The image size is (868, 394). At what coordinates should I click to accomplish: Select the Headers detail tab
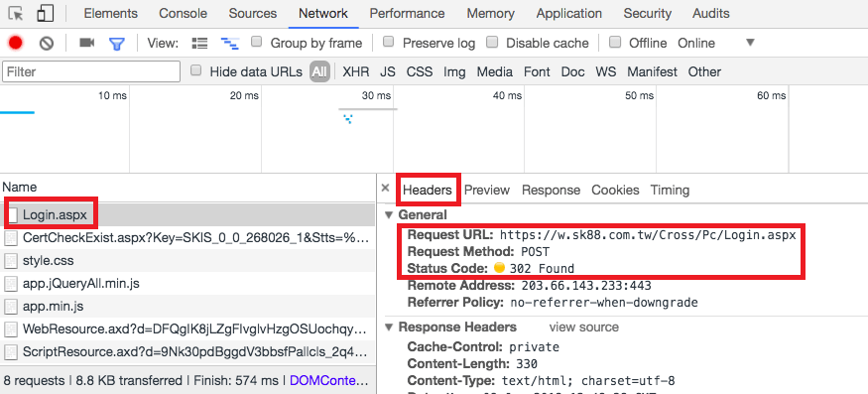tap(427, 191)
